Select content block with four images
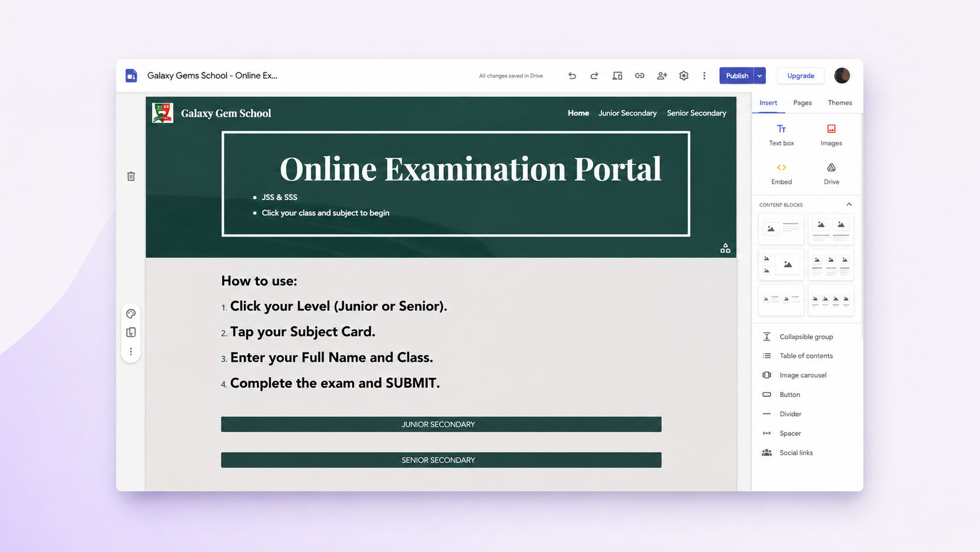The height and width of the screenshot is (552, 980). pyautogui.click(x=831, y=300)
